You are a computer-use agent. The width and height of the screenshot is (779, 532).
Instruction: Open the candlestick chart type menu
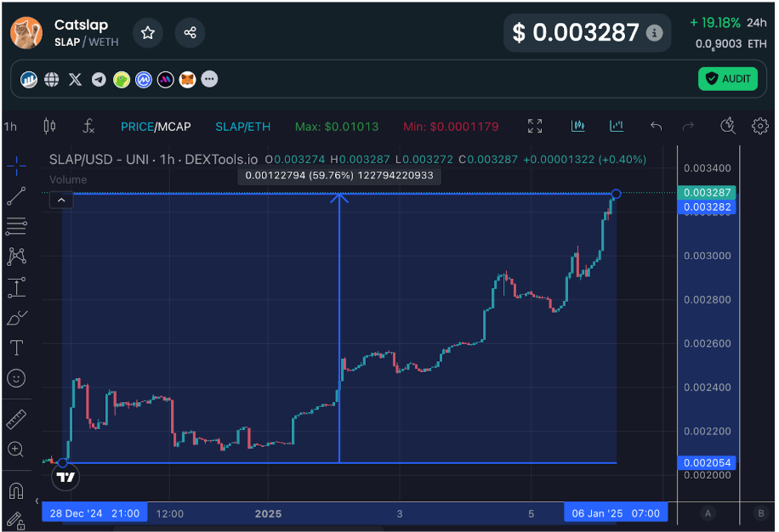(x=49, y=127)
